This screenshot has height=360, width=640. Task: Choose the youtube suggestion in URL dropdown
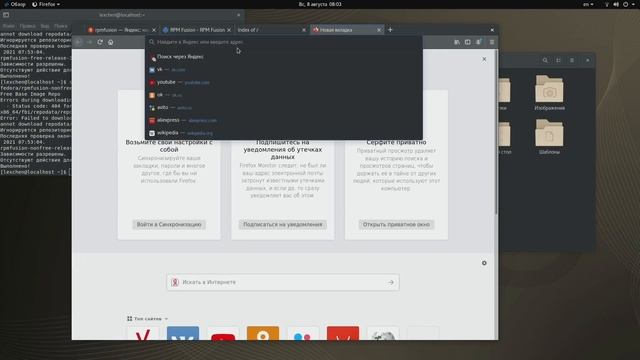[x=284, y=82]
